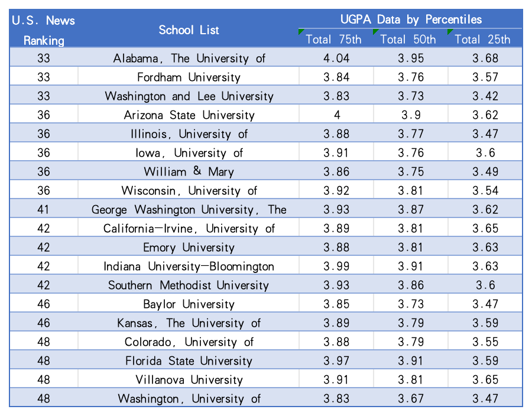Select the Villanova University cell
The width and height of the screenshot is (532, 416).
point(189,380)
